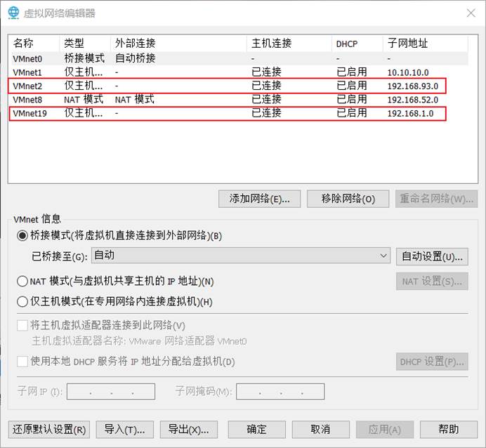
Task: Select the NAT 模式 radio option
Action: pyautogui.click(x=22, y=281)
